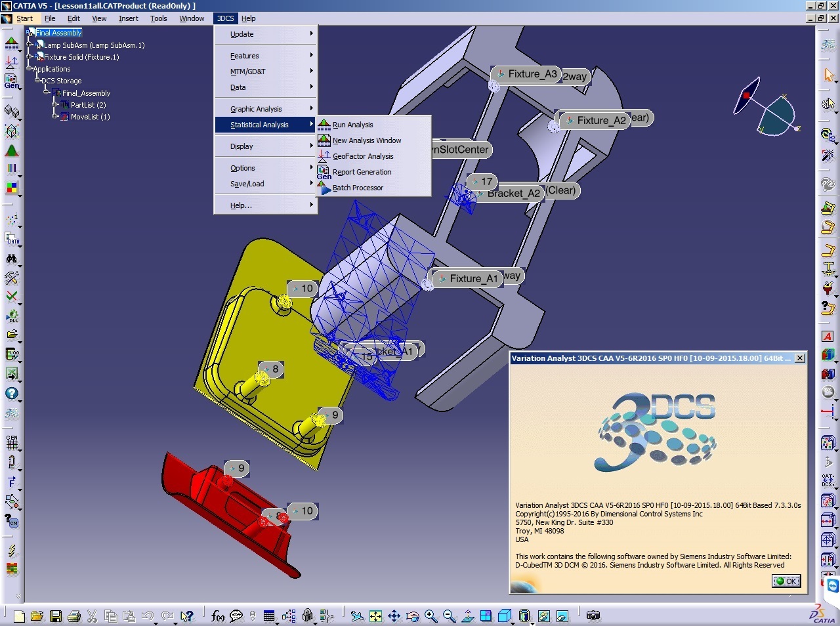840x626 pixels.
Task: Expand the Update submenu
Action: (266, 34)
